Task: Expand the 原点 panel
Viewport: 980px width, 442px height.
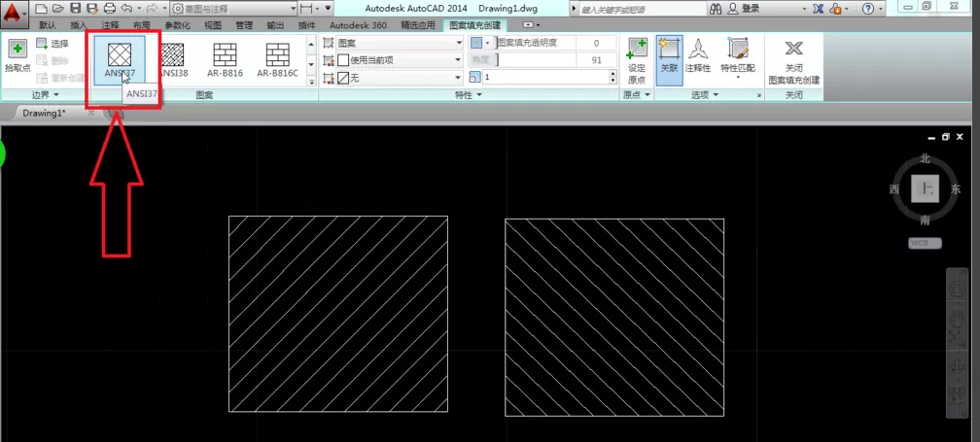Action: [637, 94]
